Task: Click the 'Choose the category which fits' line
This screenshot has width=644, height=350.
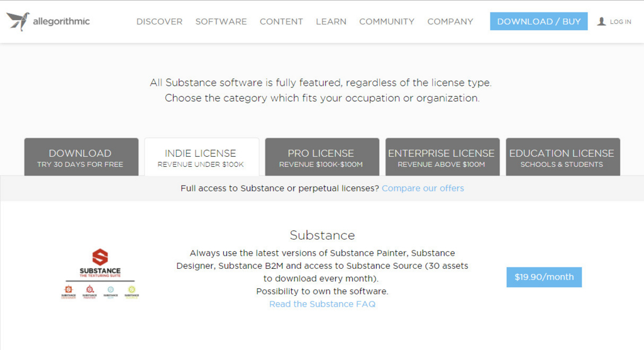Action: coord(323,98)
